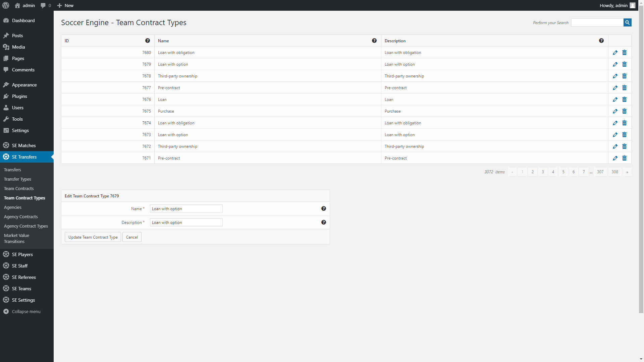Click Update Team Contract Type button

click(93, 237)
